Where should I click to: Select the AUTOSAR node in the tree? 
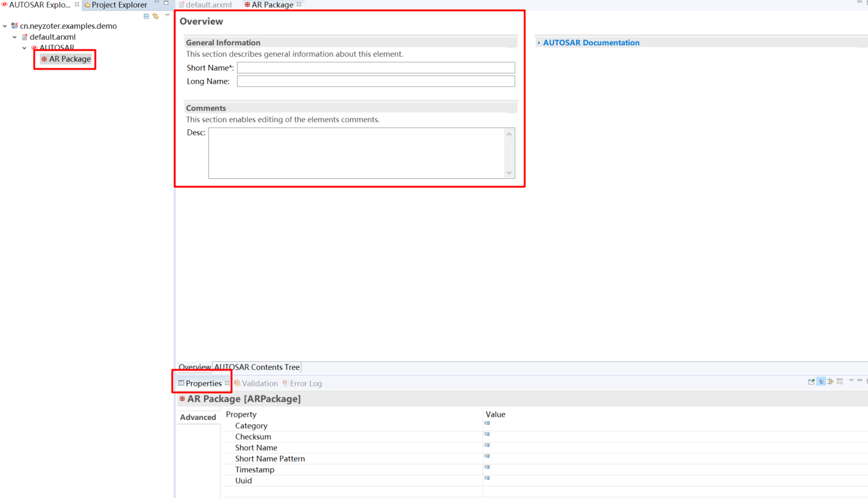coord(57,48)
